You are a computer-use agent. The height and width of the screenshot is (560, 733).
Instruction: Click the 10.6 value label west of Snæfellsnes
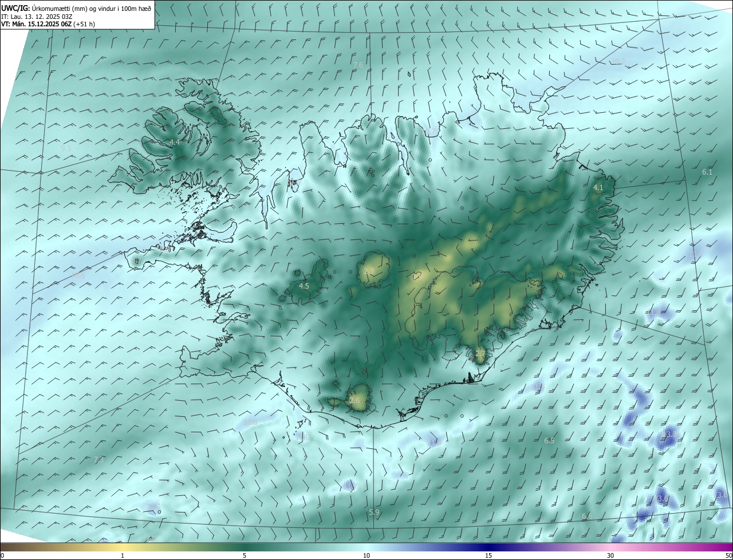pyautogui.click(x=78, y=275)
